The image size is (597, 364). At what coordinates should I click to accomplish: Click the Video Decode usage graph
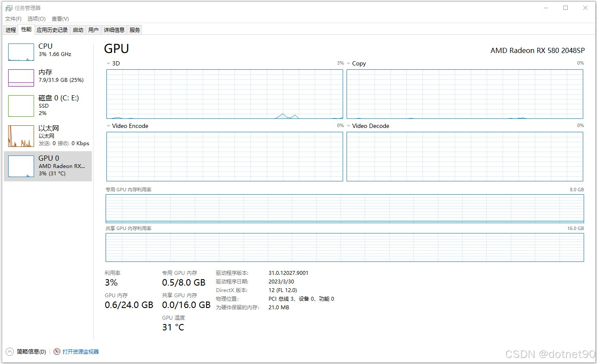pos(465,156)
